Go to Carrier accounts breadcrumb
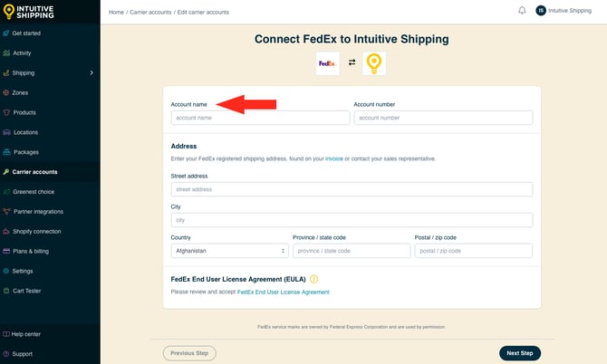Screen dimensions: 607x364 point(150,13)
